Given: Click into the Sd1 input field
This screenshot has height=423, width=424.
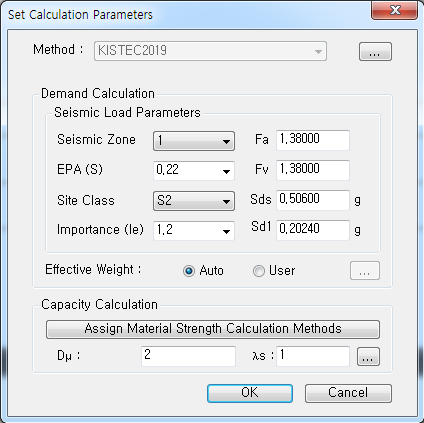Looking at the screenshot, I should pos(313,230).
